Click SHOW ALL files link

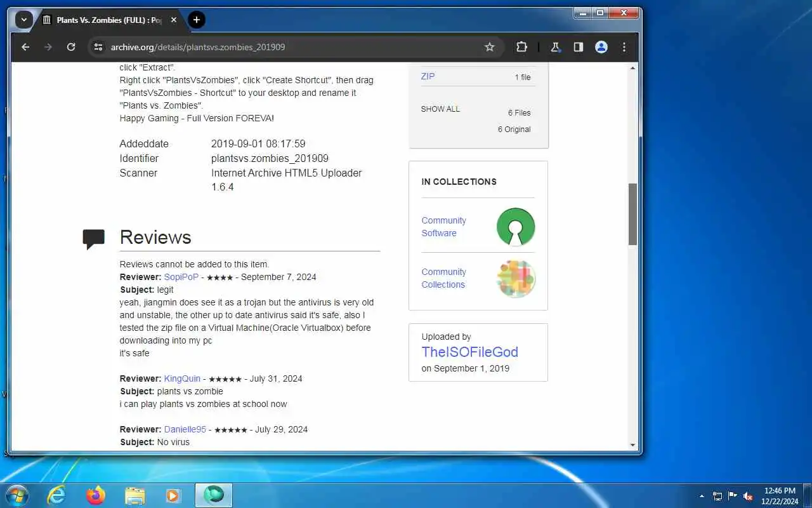click(x=440, y=109)
